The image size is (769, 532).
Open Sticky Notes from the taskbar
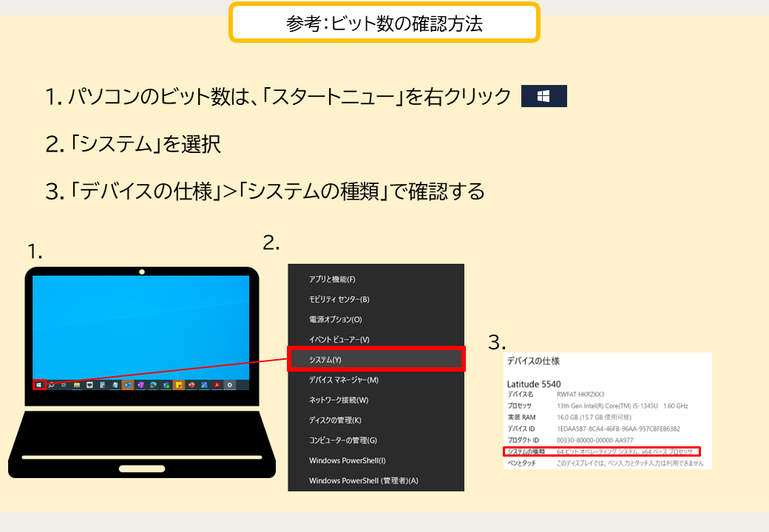[x=179, y=385]
